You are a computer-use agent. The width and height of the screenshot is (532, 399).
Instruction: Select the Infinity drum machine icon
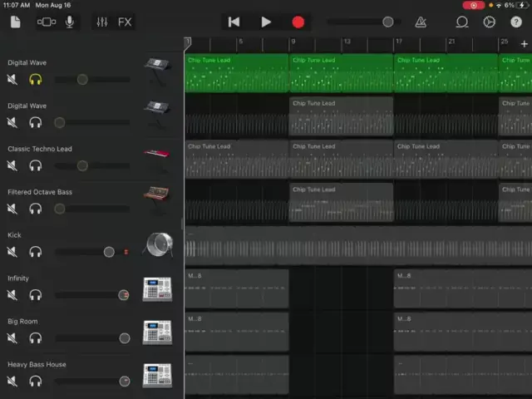(157, 288)
